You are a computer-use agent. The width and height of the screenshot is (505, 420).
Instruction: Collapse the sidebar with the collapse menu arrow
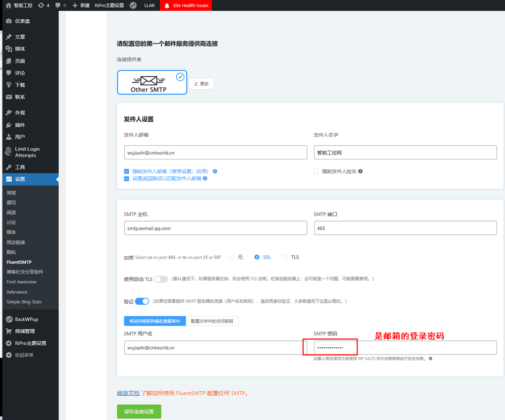9,355
